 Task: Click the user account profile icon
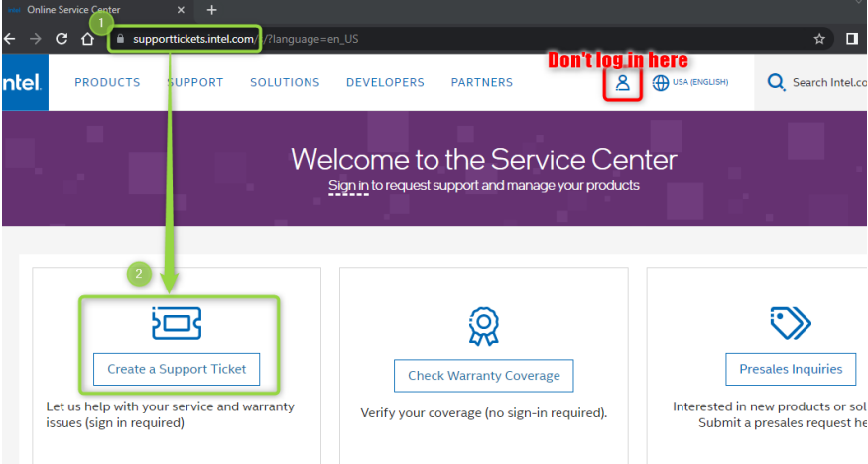623,83
